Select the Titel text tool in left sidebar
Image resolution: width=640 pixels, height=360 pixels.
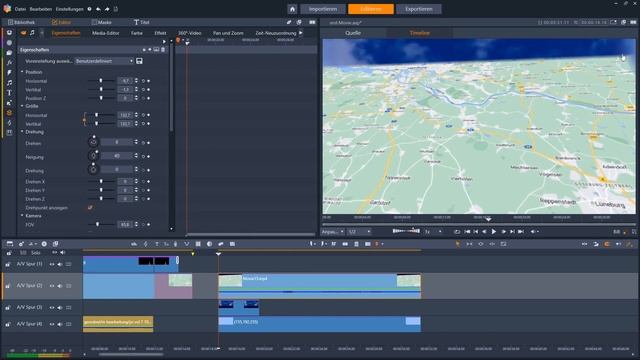click(9, 93)
